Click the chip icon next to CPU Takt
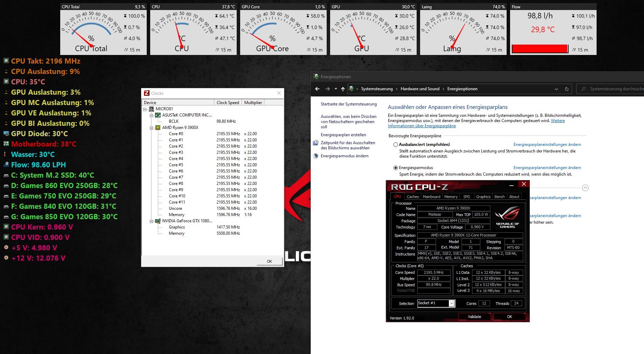The width and height of the screenshot is (644, 354). coord(6,61)
